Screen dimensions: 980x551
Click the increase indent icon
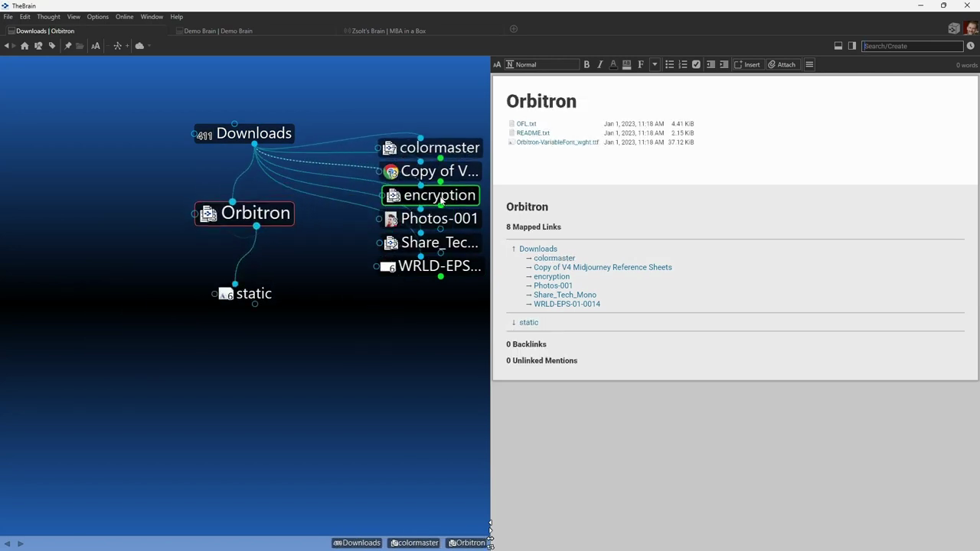724,65
